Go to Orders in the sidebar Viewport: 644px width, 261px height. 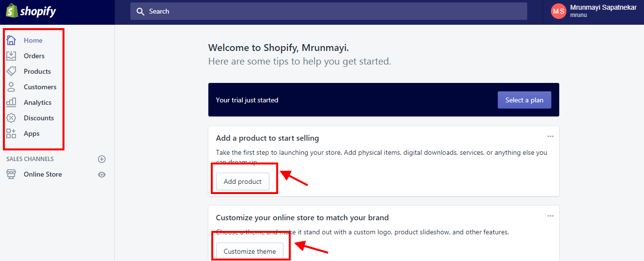tap(34, 56)
